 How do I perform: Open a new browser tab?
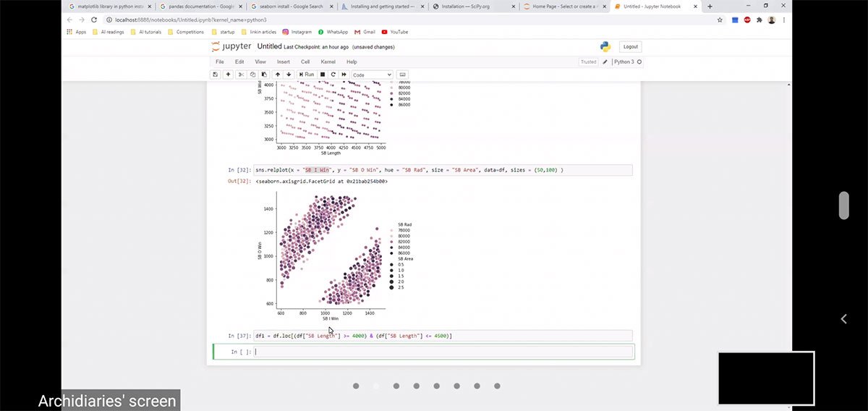point(710,6)
